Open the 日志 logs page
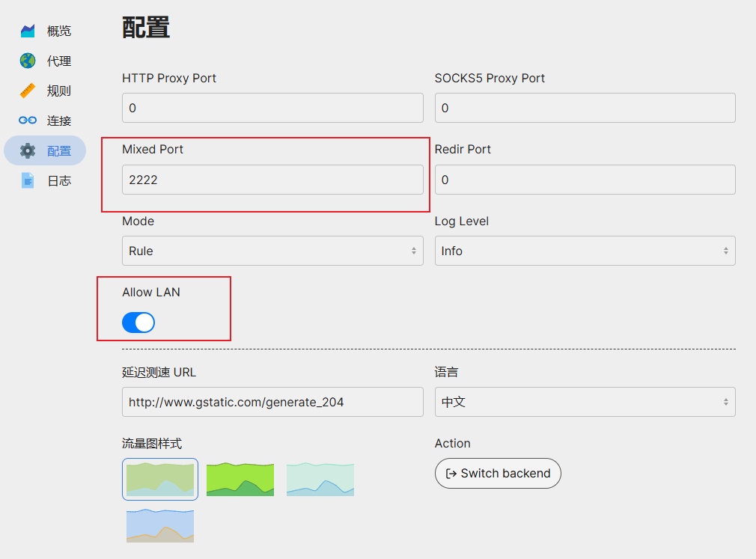 [x=59, y=180]
